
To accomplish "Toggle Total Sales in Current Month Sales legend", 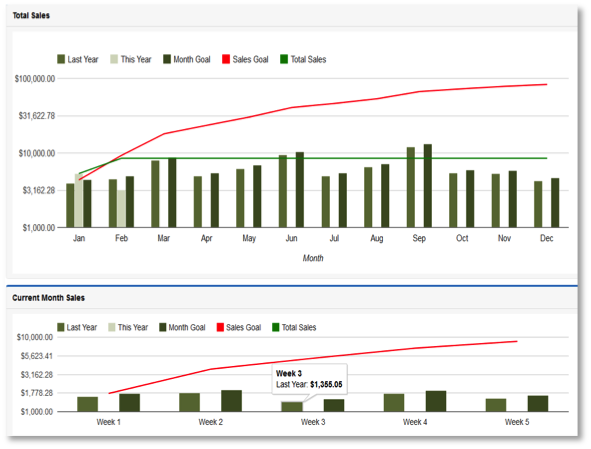I will pos(294,327).
